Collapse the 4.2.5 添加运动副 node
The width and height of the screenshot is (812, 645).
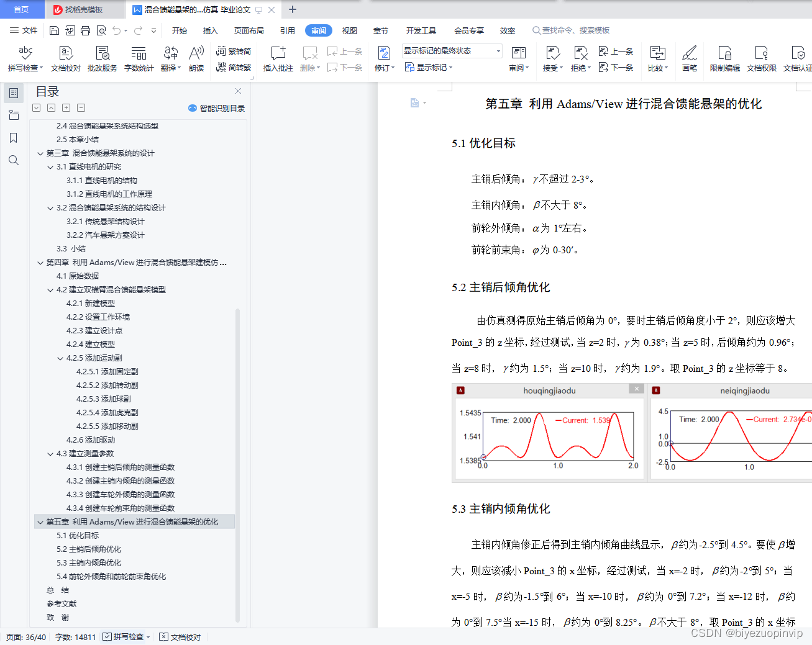[60, 358]
